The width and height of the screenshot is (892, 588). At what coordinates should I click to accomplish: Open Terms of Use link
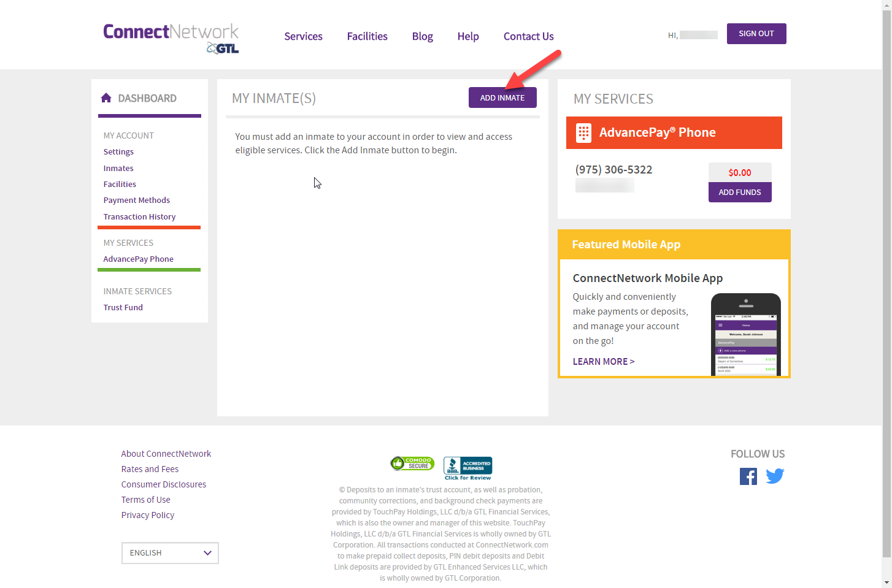[x=146, y=500]
